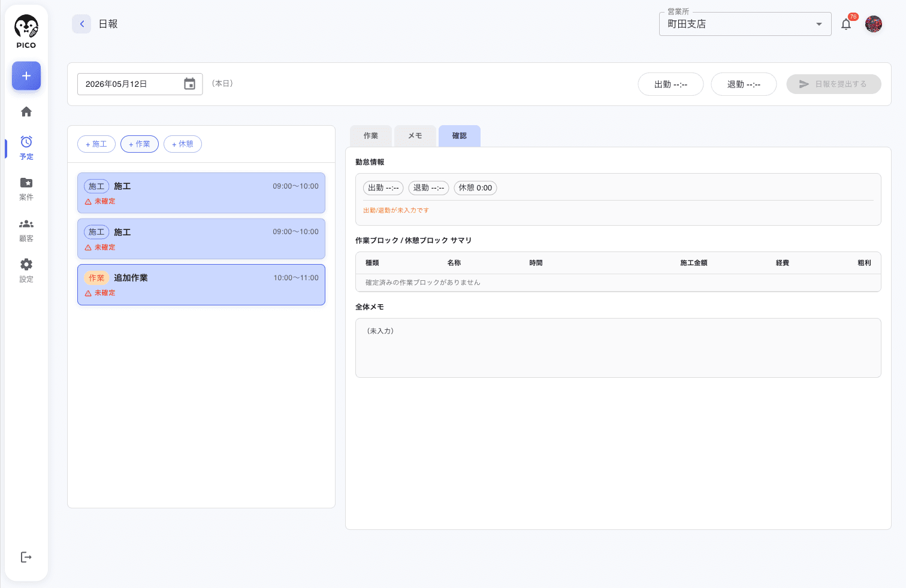Click the 作業 tag on 追加作業 block

[x=96, y=278]
